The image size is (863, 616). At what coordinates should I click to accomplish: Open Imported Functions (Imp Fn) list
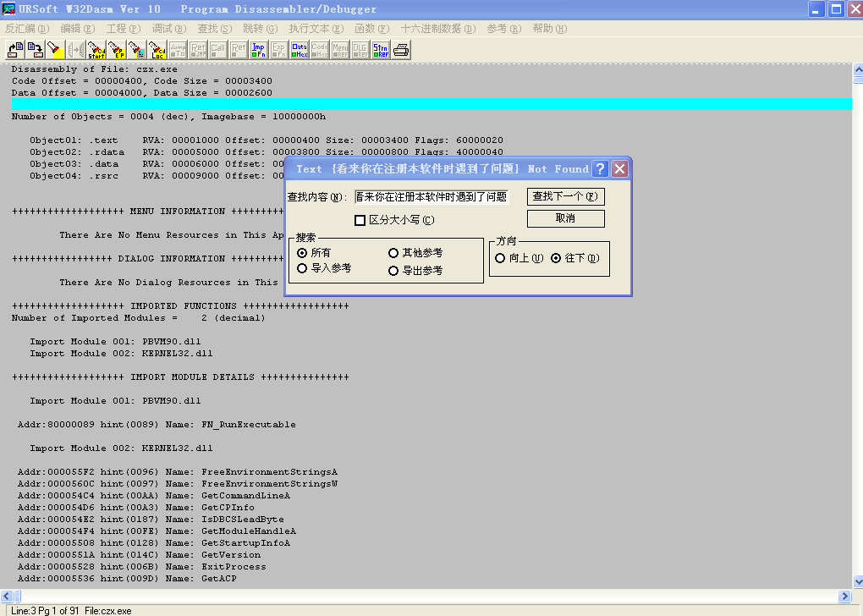[x=259, y=50]
